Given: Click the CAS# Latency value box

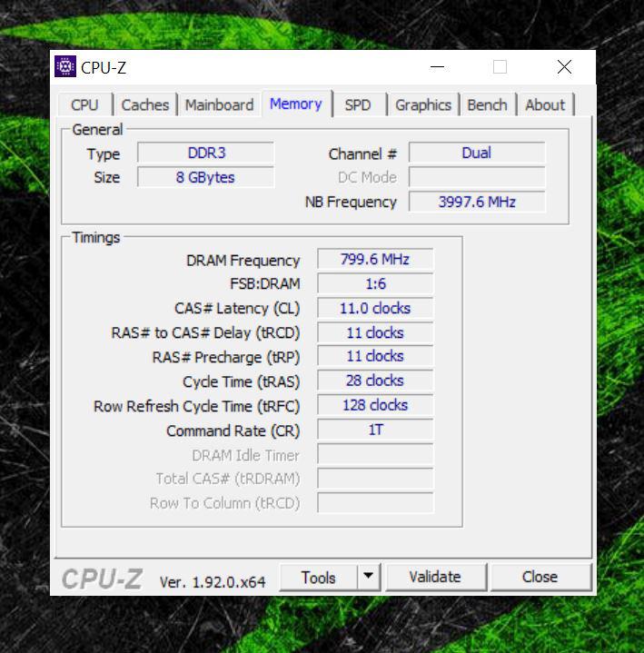Looking at the screenshot, I should pos(375,308).
